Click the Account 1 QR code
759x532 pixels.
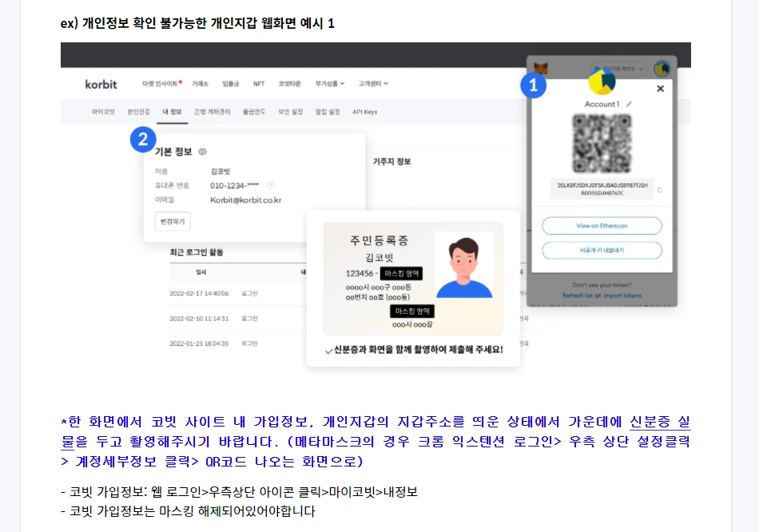601,144
